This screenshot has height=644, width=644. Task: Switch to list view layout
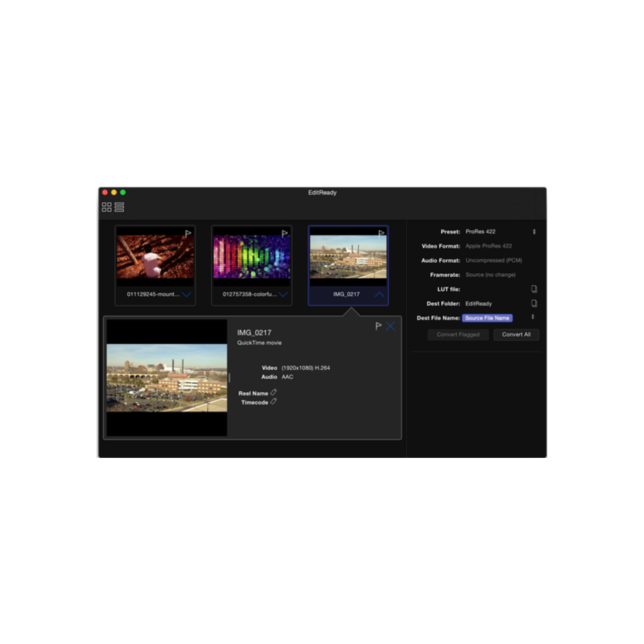[x=119, y=207]
